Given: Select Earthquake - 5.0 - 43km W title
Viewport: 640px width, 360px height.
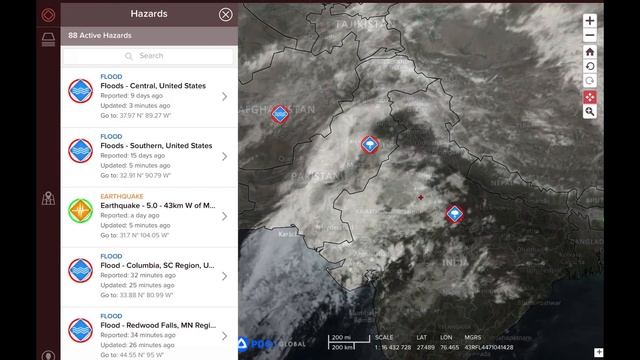Looking at the screenshot, I should coord(158,205).
